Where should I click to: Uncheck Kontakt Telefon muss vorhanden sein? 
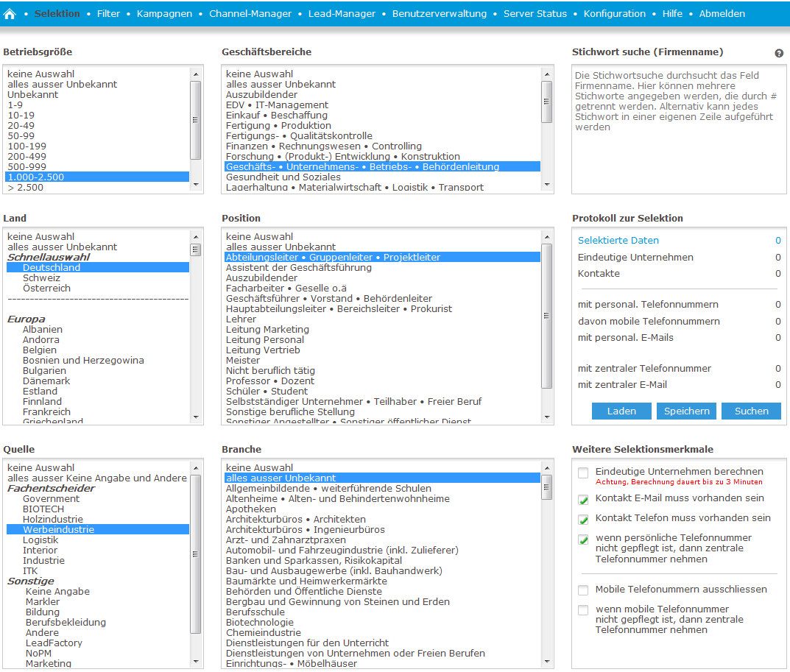(583, 520)
